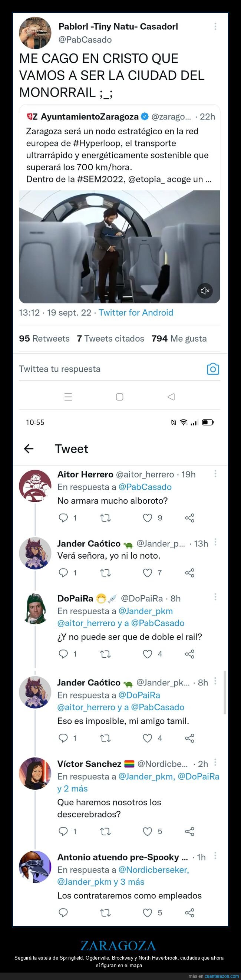The width and height of the screenshot is (241, 980).
Task: Reply to DoPaiRa's comment
Action: coord(63,654)
